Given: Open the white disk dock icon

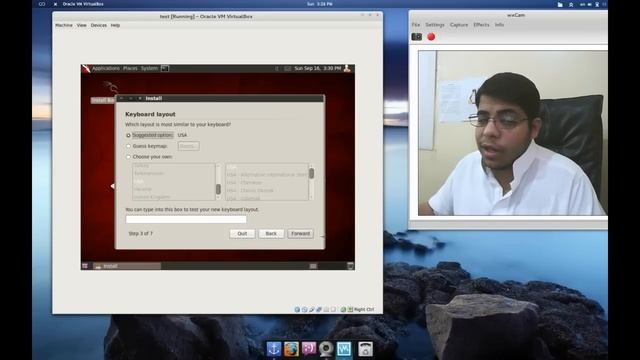Looking at the screenshot, I should 365,349.
